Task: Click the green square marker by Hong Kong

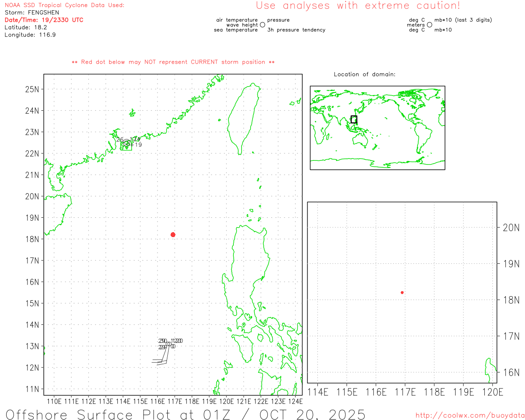Action: [x=126, y=146]
